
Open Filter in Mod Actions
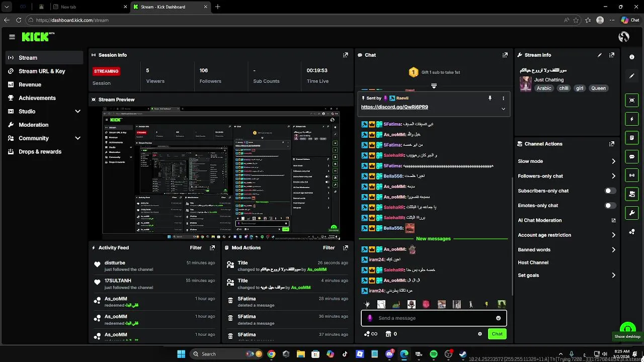pyautogui.click(x=329, y=248)
